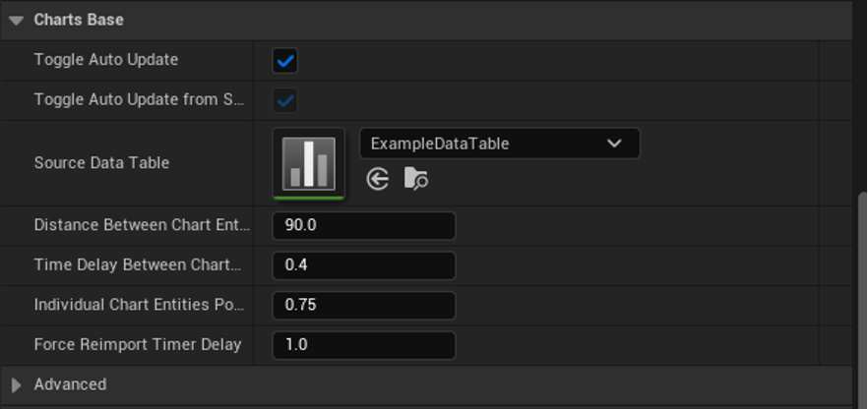Click the Use Selected Asset arrow icon
Screen dimensions: 868x409
(378, 179)
